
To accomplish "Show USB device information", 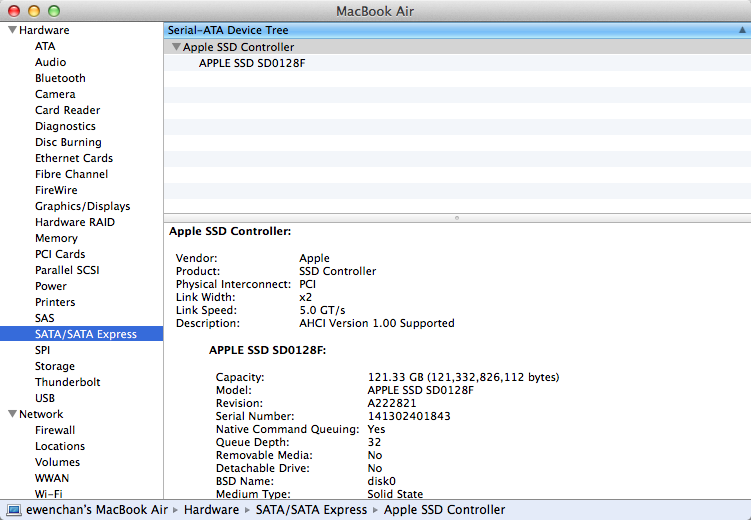I will coord(45,398).
